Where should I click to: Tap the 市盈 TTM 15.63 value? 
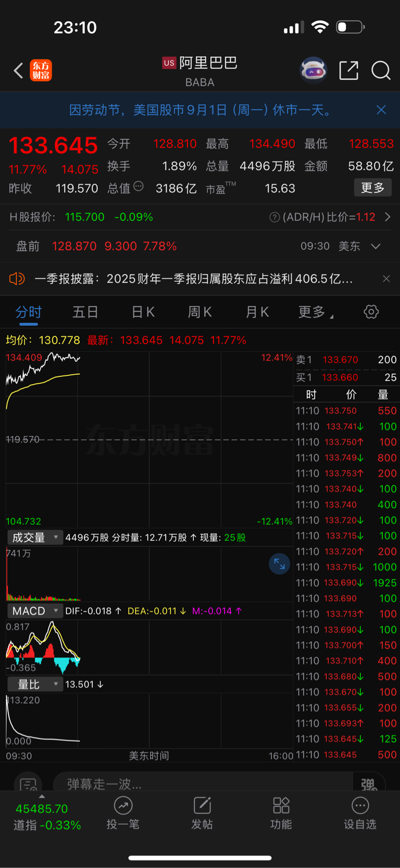coord(280,188)
